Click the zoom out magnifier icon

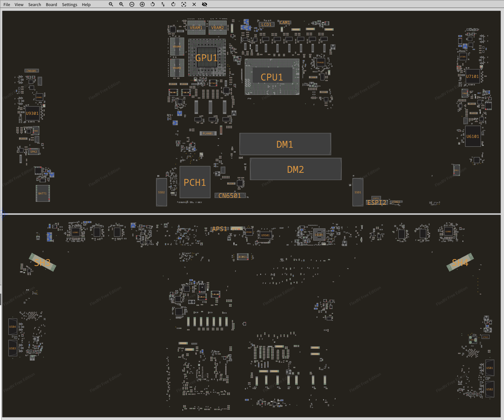(x=111, y=4)
